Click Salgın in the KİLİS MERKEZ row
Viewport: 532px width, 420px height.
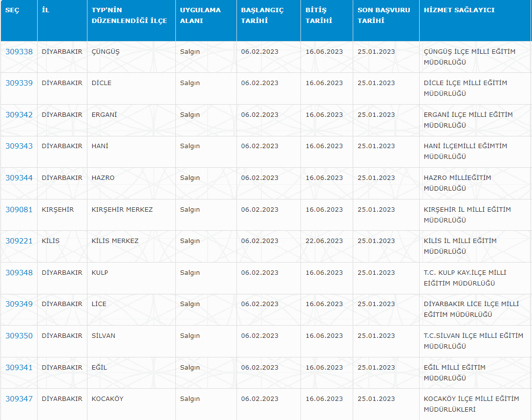[190, 241]
